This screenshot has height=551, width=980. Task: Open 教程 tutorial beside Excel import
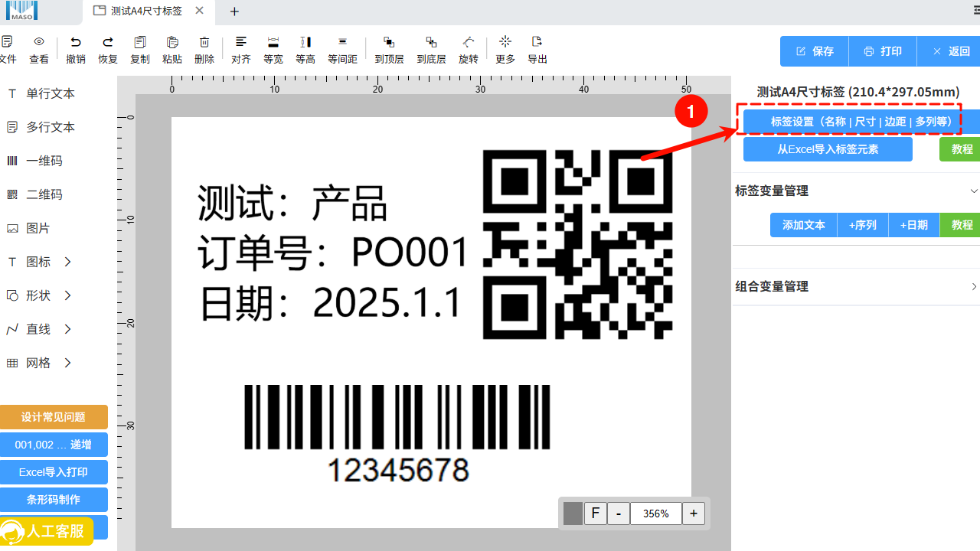click(x=961, y=149)
